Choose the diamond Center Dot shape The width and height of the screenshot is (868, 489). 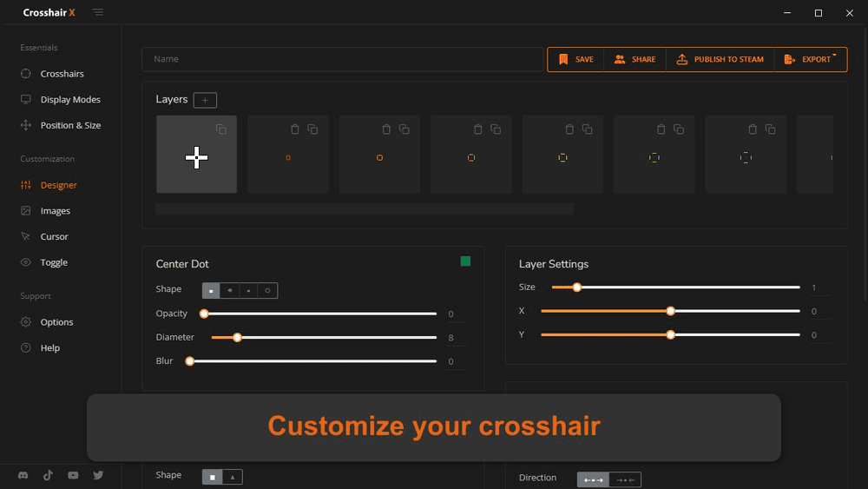click(230, 290)
